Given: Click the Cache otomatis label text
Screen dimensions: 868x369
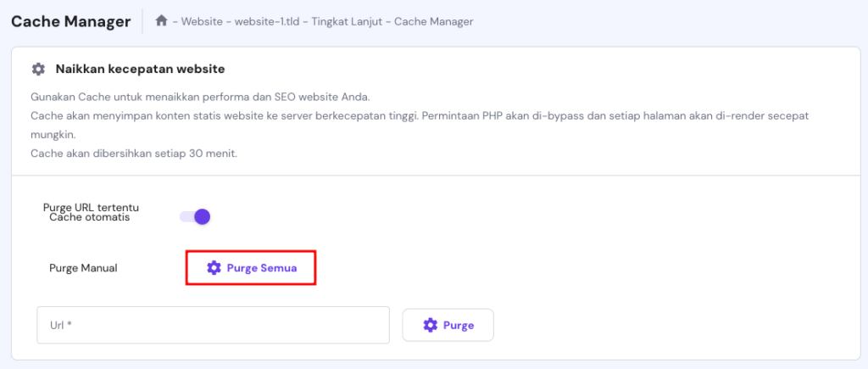Looking at the screenshot, I should (x=91, y=218).
